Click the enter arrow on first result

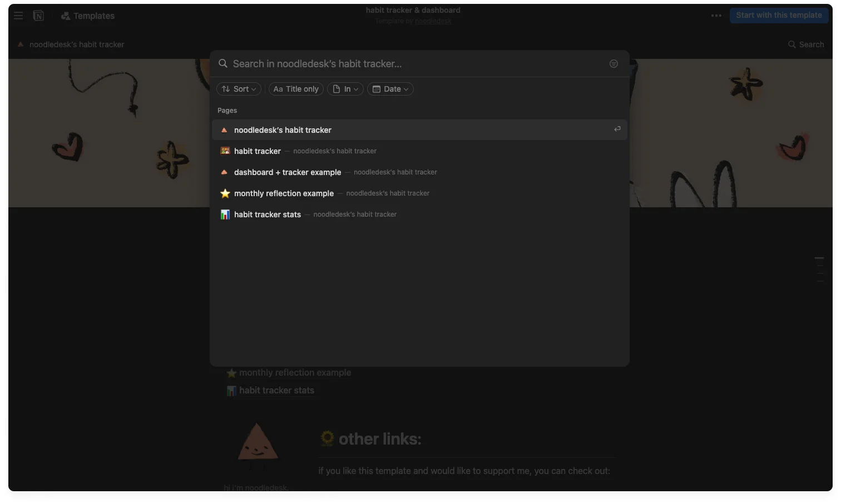pyautogui.click(x=617, y=129)
